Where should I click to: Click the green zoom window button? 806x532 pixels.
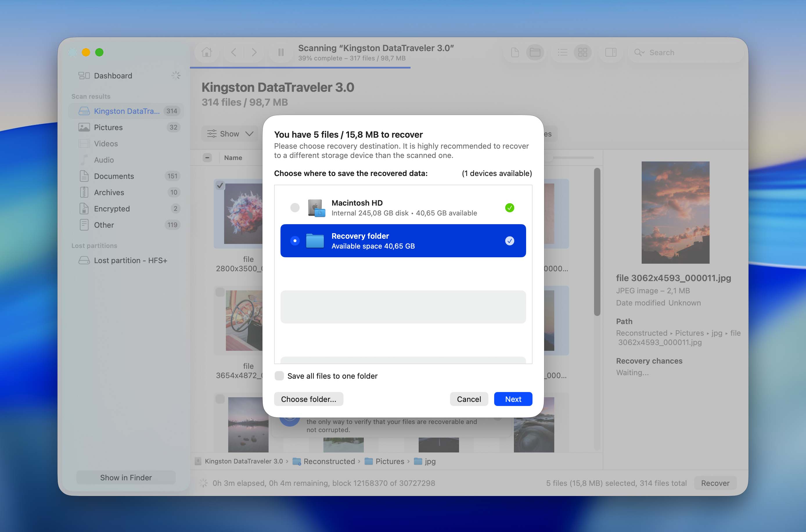(99, 52)
